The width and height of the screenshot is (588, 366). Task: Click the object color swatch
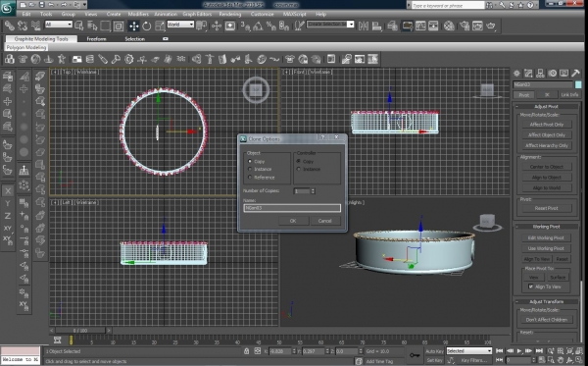[578, 84]
